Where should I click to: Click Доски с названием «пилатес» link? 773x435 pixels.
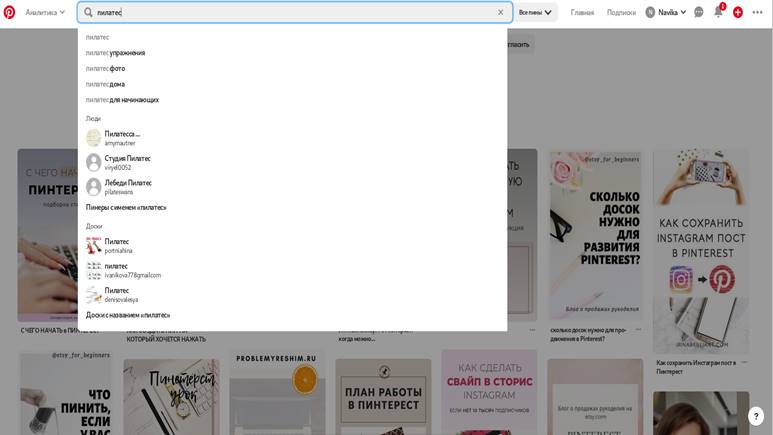[x=128, y=315]
